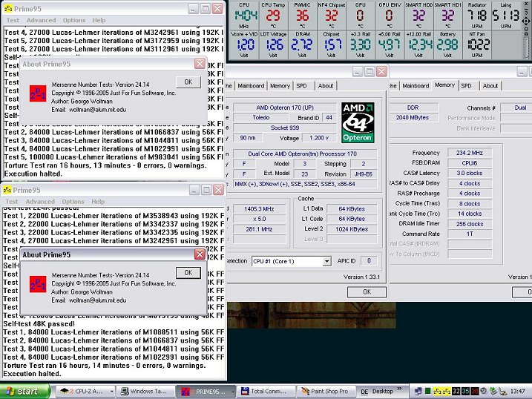Click the taskbar clock showing 13:47
The width and height of the screenshot is (532, 399).
pyautogui.click(x=518, y=392)
